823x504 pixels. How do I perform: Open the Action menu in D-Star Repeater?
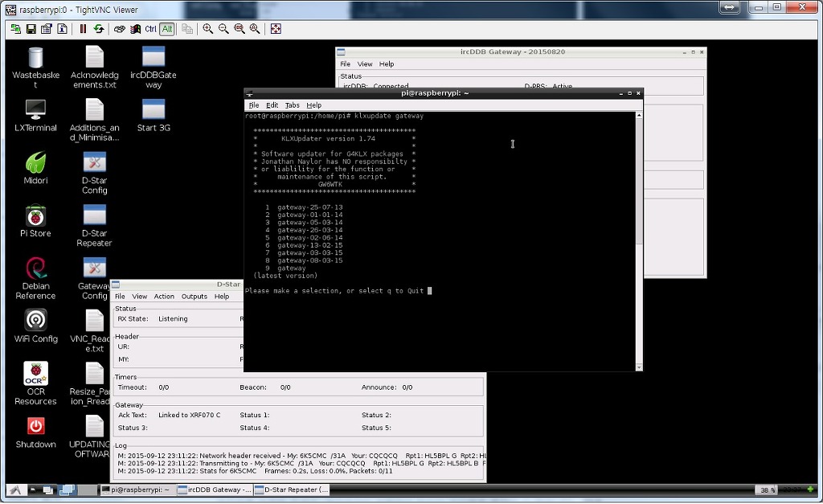coord(164,297)
